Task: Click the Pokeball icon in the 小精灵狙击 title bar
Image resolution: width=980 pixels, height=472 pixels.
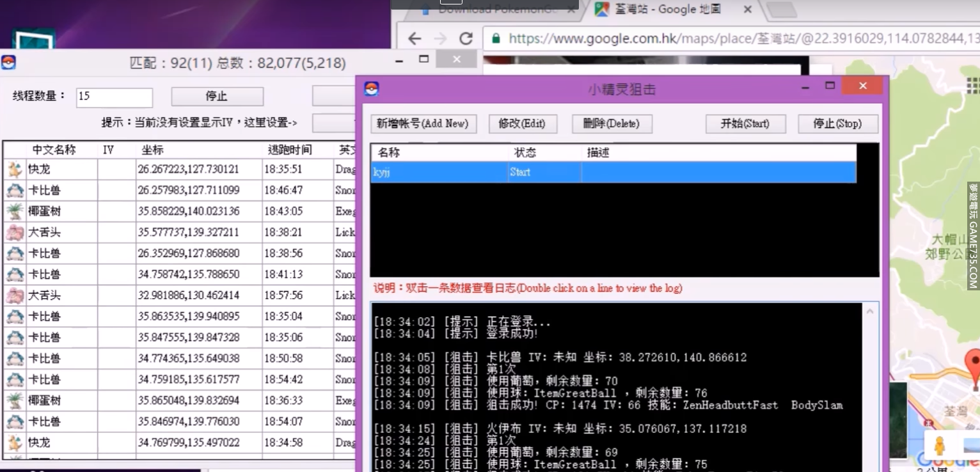Action: tap(372, 88)
